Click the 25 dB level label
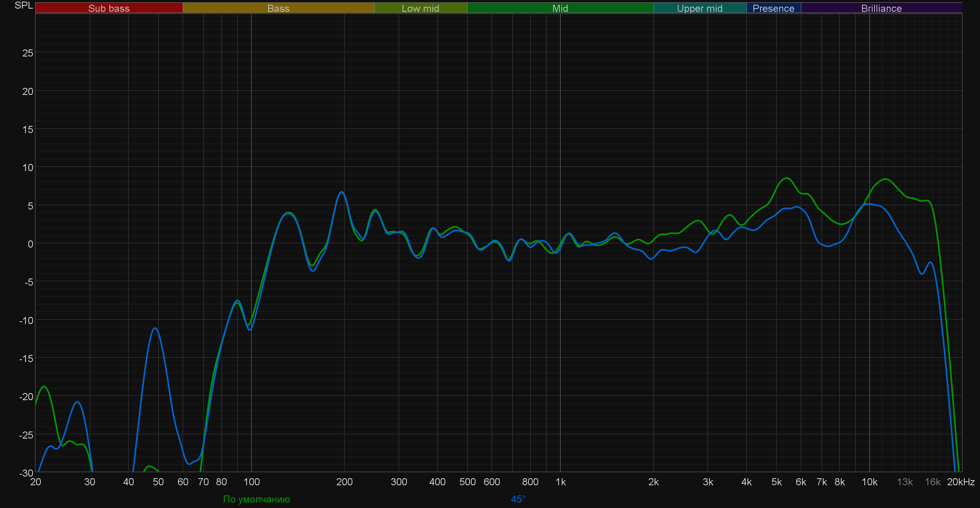 (x=27, y=53)
